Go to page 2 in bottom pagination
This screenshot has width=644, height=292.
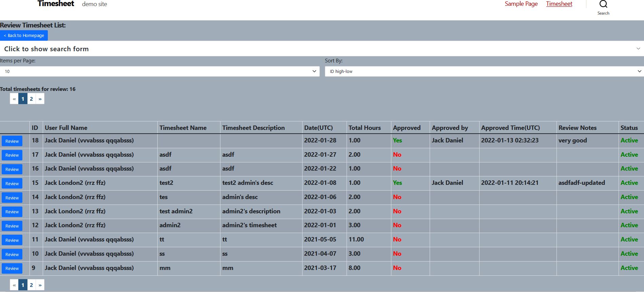(x=32, y=285)
